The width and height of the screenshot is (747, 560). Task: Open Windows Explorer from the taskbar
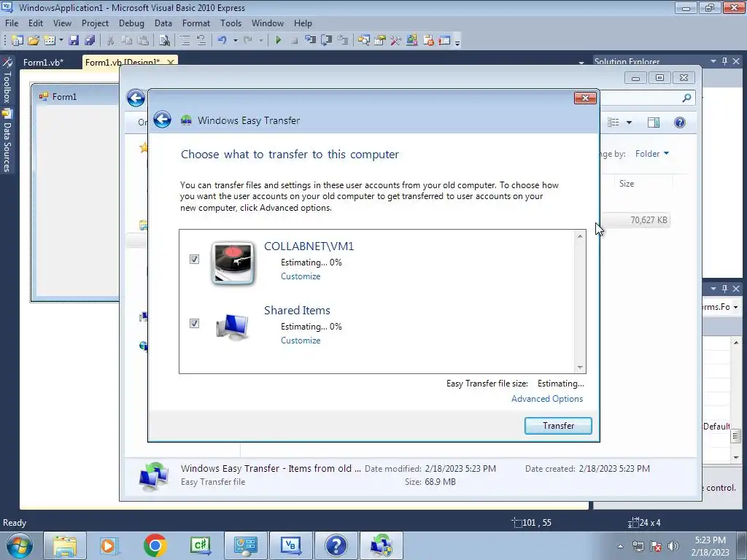coord(65,545)
